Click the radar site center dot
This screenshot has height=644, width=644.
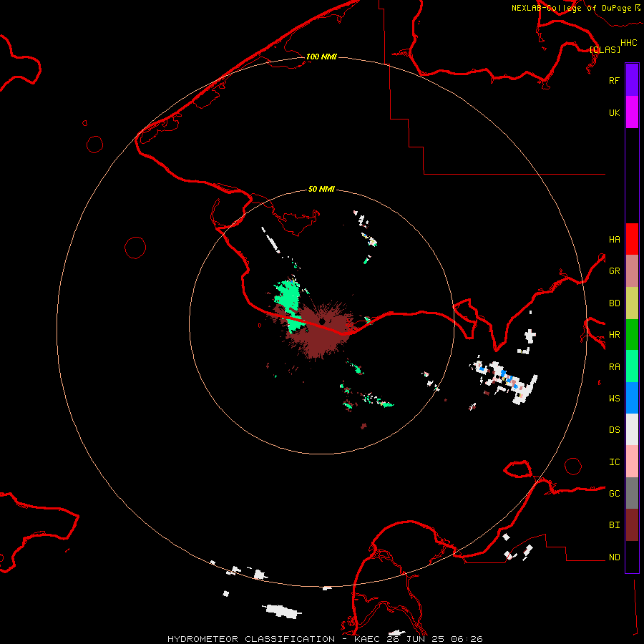point(322,321)
